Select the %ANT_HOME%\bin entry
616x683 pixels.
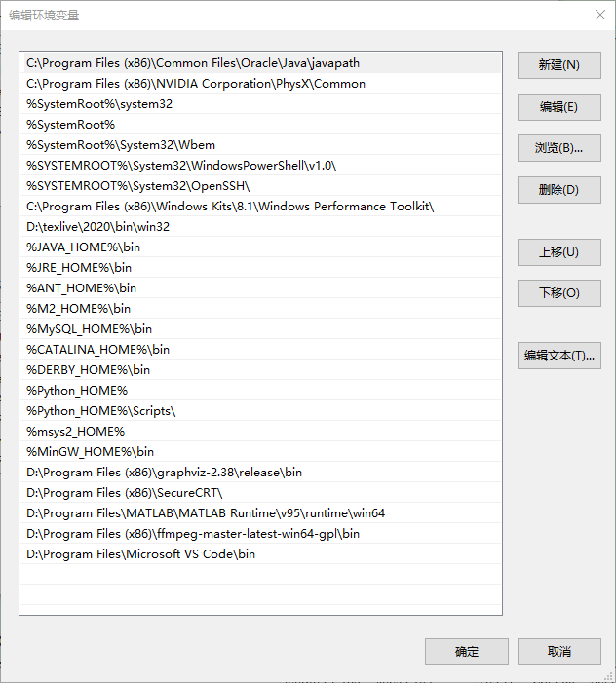point(260,288)
